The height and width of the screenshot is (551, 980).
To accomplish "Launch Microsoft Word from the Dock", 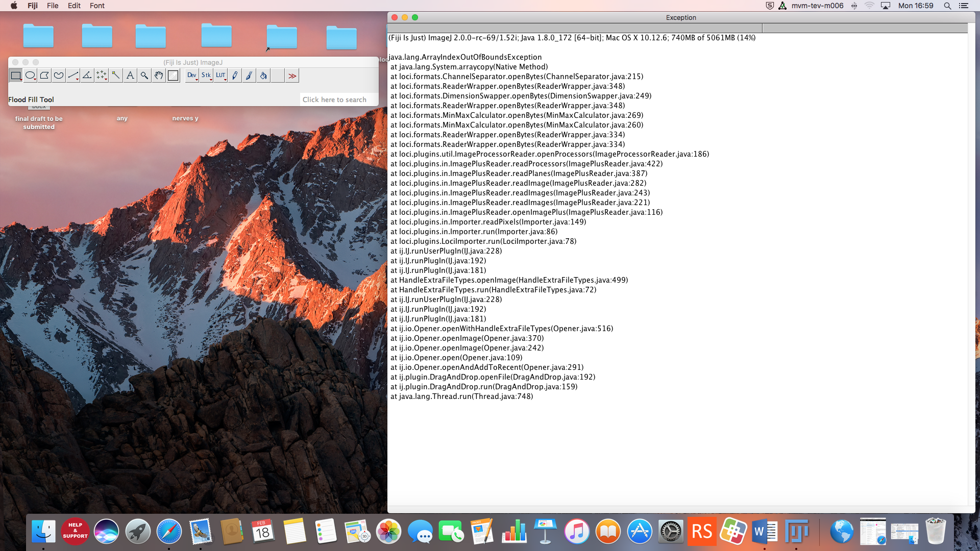I will (764, 531).
